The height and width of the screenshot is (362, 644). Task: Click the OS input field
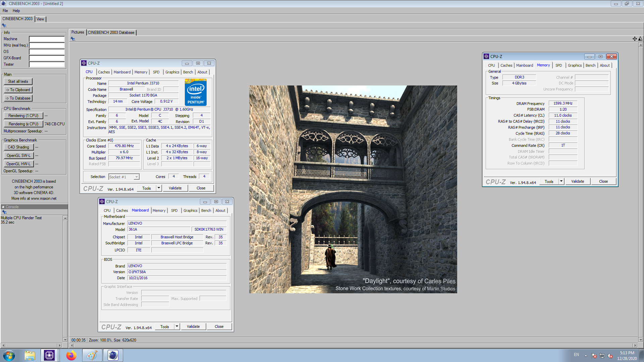click(47, 52)
